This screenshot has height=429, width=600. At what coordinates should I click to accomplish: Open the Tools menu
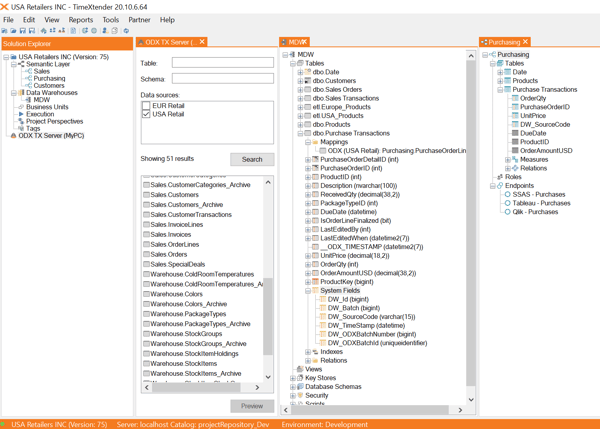coord(111,20)
